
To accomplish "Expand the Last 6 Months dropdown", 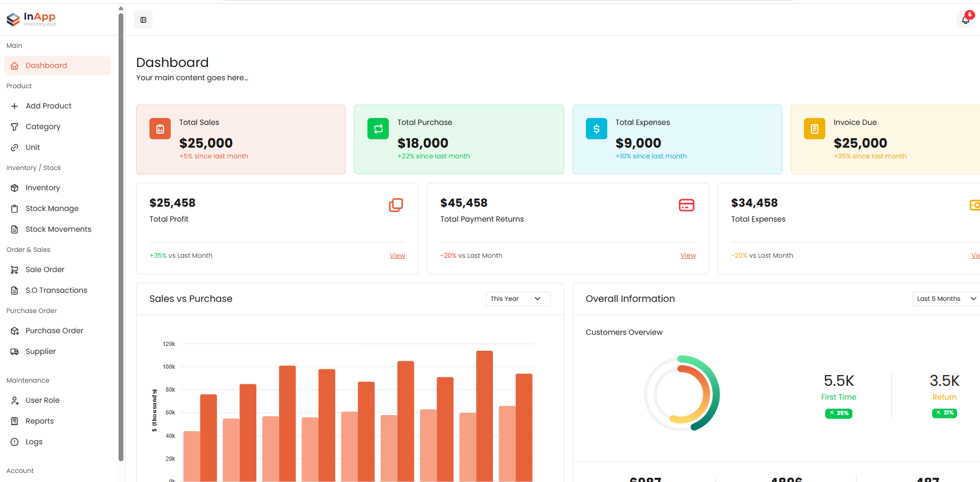I will [946, 299].
